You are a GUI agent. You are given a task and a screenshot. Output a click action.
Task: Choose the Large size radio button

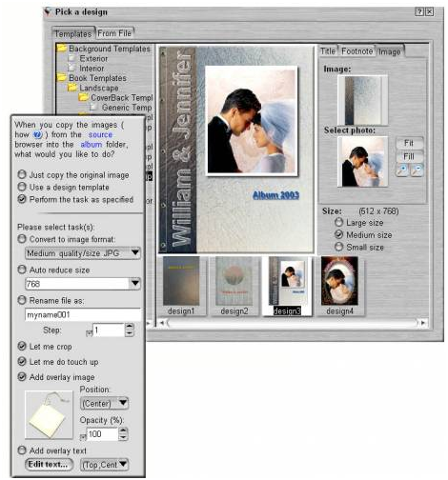tap(339, 222)
